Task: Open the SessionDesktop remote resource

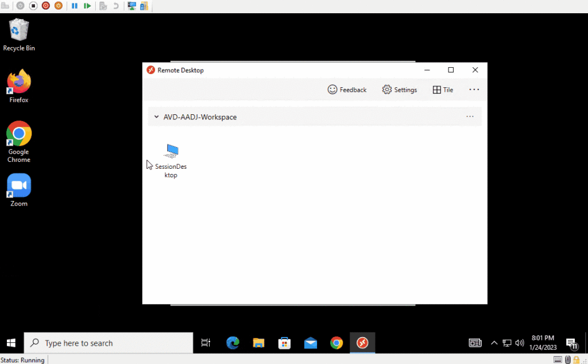Action: 171,160
